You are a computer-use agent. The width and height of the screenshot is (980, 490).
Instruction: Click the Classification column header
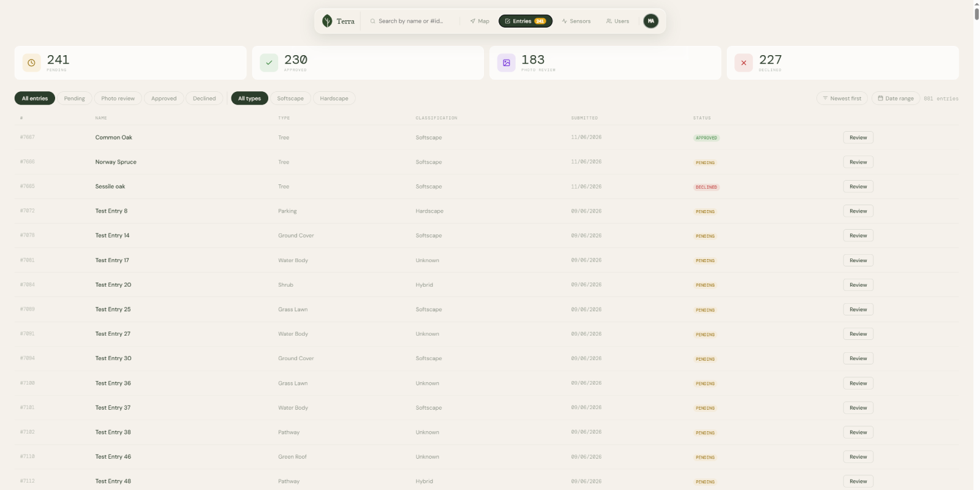pos(436,118)
